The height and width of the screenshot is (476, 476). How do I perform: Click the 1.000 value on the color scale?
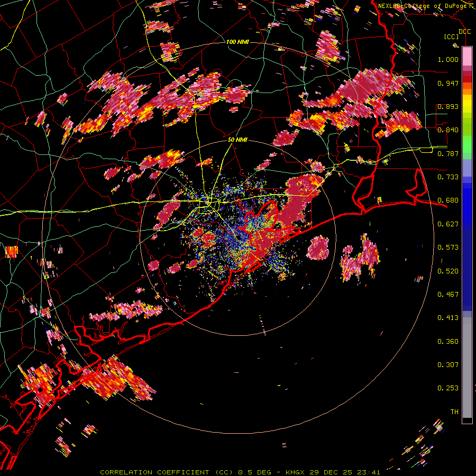pyautogui.click(x=448, y=59)
